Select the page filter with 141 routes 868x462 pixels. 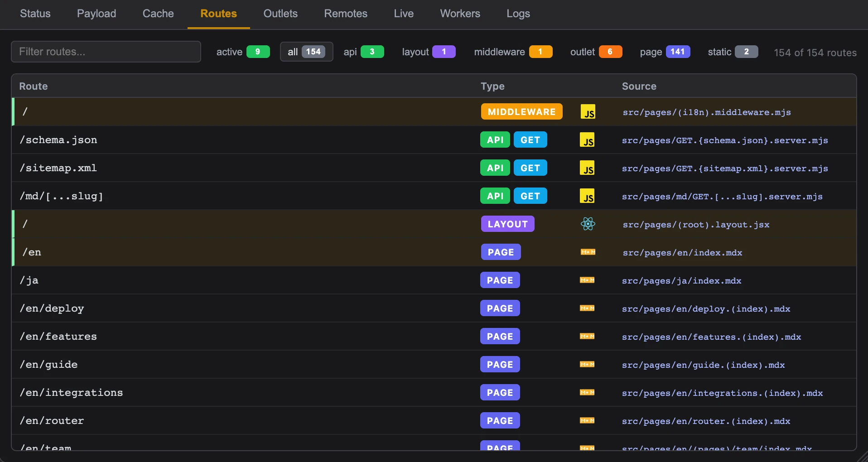pos(665,52)
